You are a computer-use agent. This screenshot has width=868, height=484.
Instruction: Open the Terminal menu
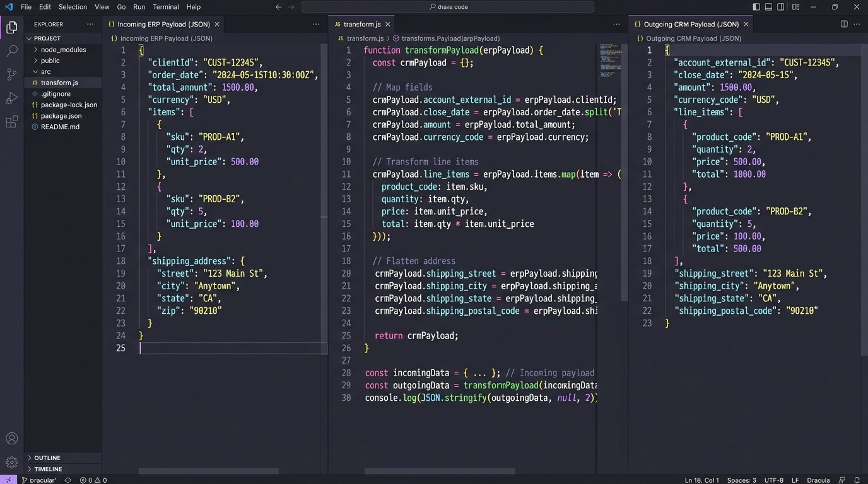pos(166,6)
